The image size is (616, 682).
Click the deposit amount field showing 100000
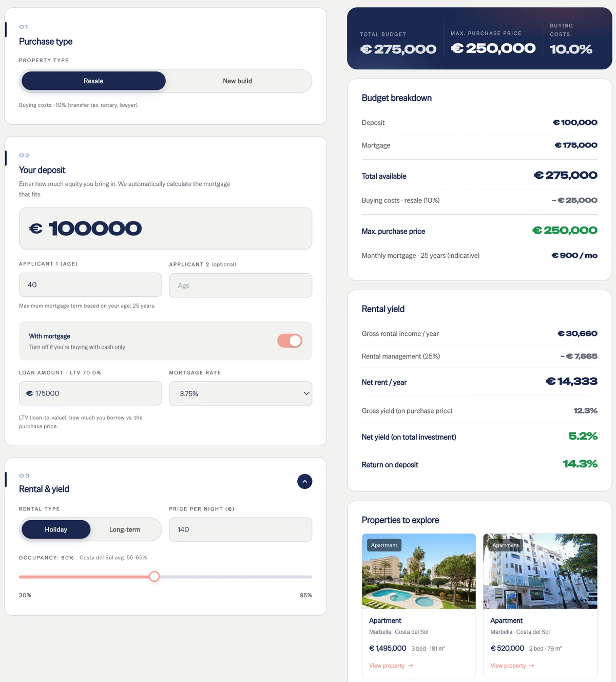[165, 229]
